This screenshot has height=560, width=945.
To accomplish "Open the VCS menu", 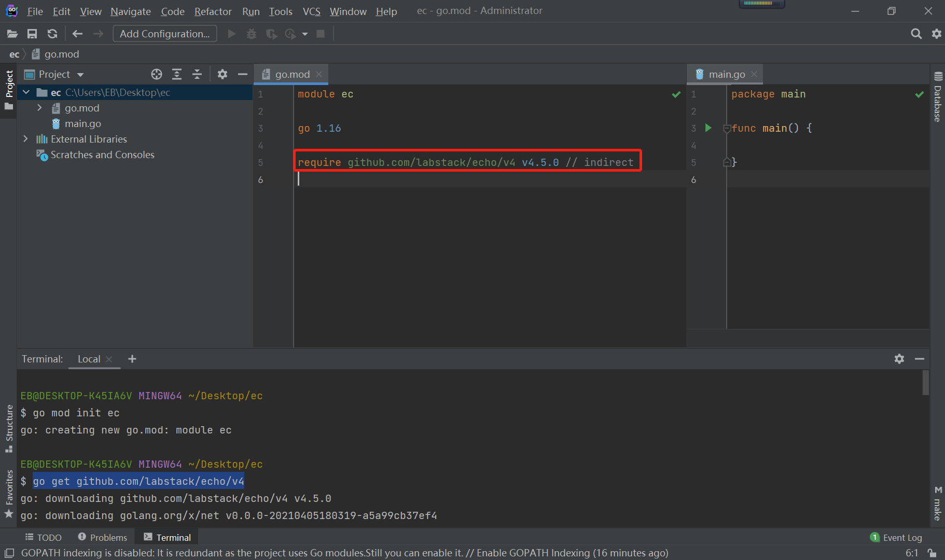I will [311, 11].
